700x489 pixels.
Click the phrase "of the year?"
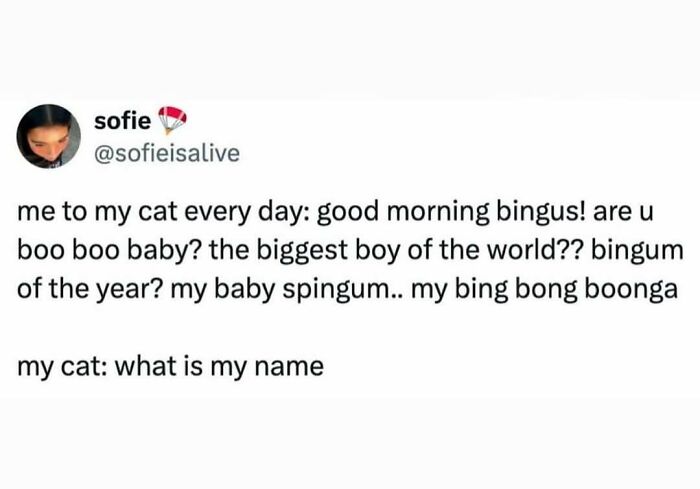click(x=89, y=289)
